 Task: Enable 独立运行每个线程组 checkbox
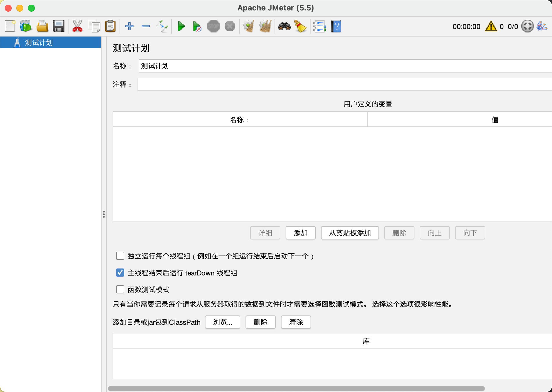pyautogui.click(x=120, y=256)
